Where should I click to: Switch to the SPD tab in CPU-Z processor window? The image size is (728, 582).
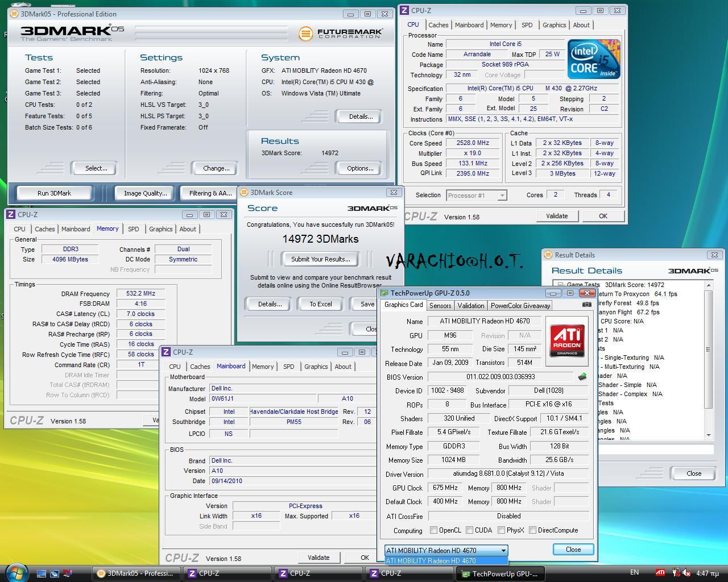click(527, 25)
